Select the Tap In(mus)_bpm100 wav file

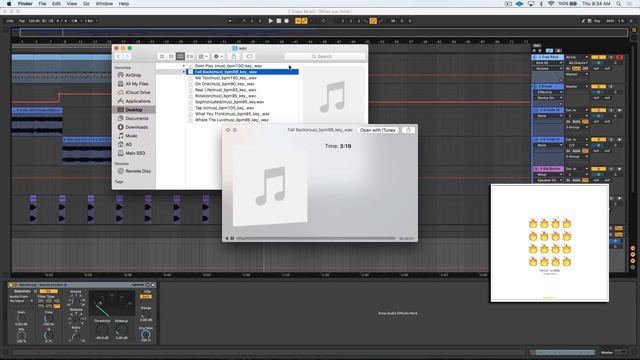click(x=224, y=108)
